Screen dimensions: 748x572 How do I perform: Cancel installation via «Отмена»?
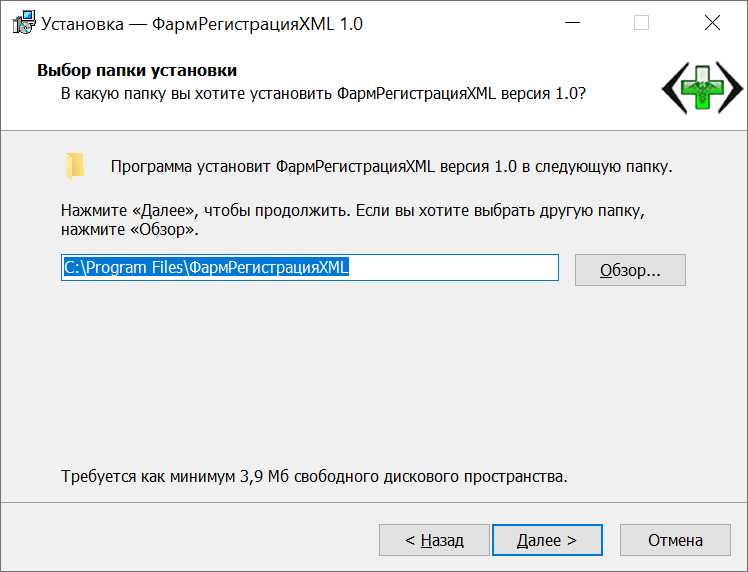click(675, 540)
